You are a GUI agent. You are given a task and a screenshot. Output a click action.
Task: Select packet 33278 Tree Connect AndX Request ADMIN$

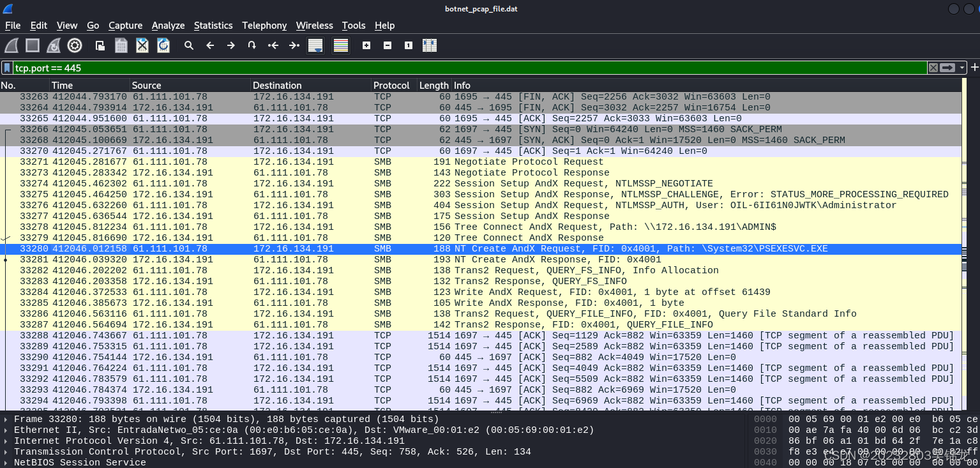(x=481, y=227)
